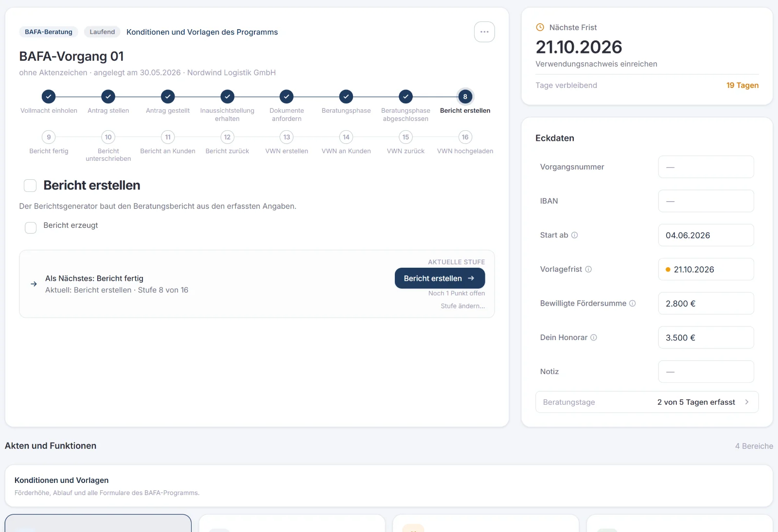The width and height of the screenshot is (778, 532).
Task: Open the three-dot options menu
Action: point(484,32)
